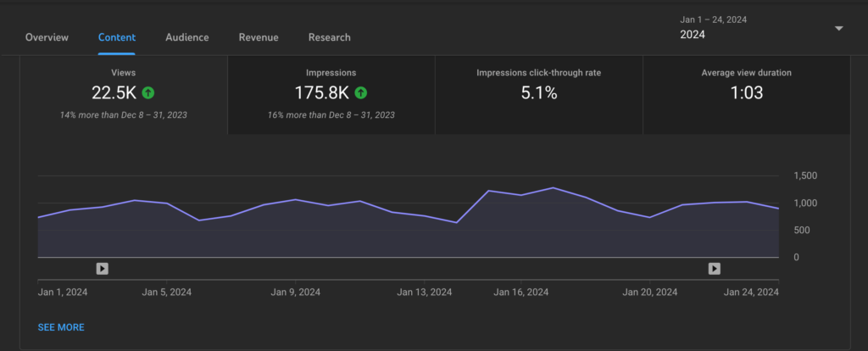Click the SEE MORE link

pyautogui.click(x=61, y=327)
